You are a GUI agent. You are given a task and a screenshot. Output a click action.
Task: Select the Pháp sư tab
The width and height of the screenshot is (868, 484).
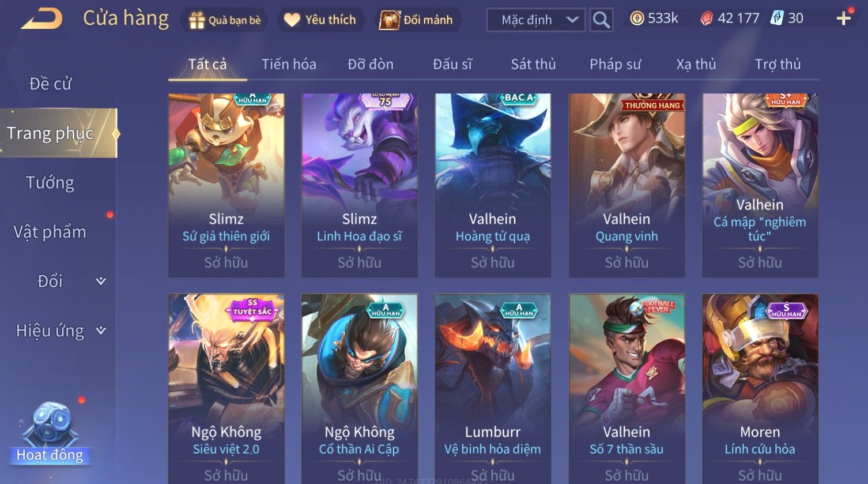[x=615, y=64]
